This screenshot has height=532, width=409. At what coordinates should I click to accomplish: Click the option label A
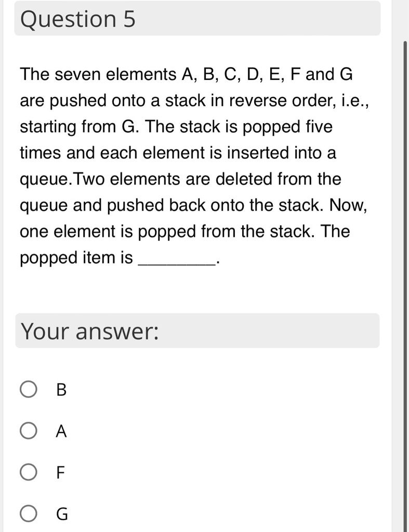[61, 431]
